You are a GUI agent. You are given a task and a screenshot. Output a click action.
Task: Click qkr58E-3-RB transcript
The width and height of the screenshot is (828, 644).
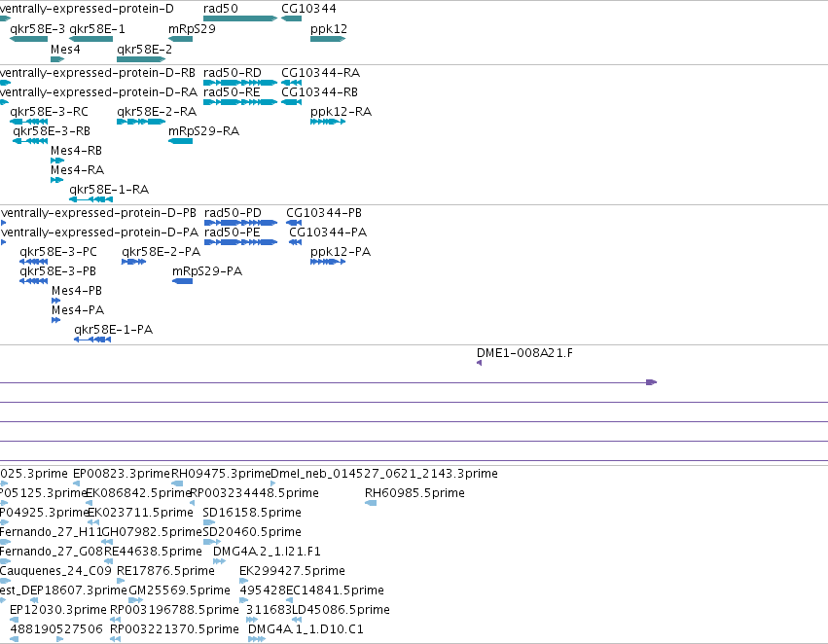click(x=30, y=141)
